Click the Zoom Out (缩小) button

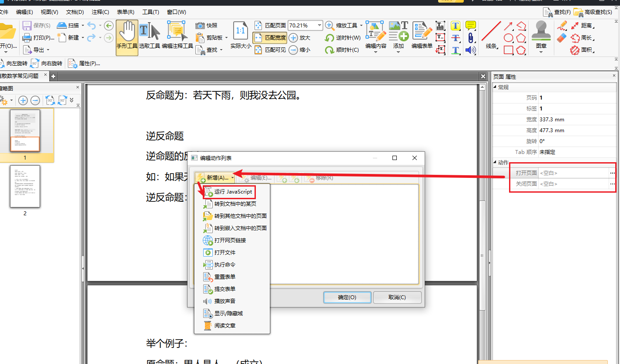point(300,50)
